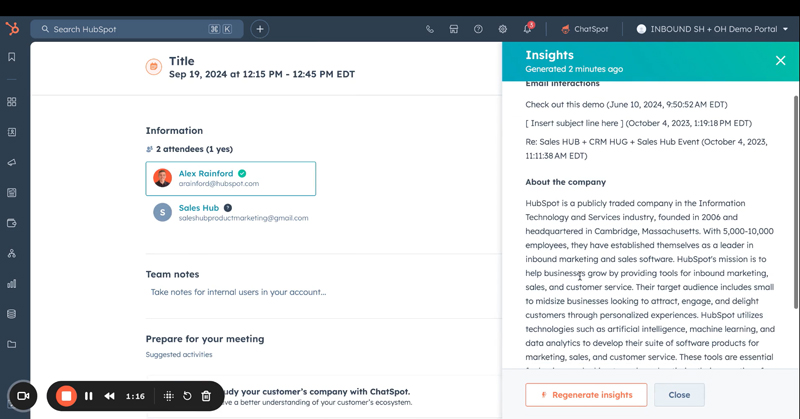Stop the screen recording
The width and height of the screenshot is (800, 419).
pyautogui.click(x=66, y=396)
